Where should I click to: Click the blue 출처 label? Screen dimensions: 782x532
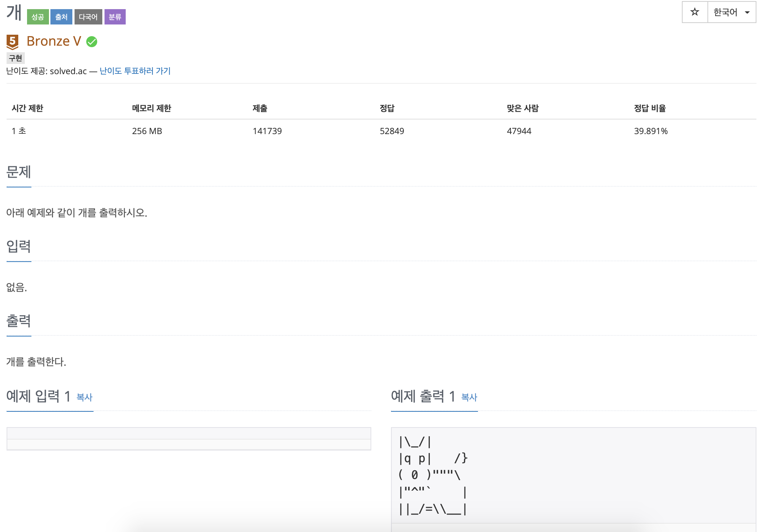point(61,17)
